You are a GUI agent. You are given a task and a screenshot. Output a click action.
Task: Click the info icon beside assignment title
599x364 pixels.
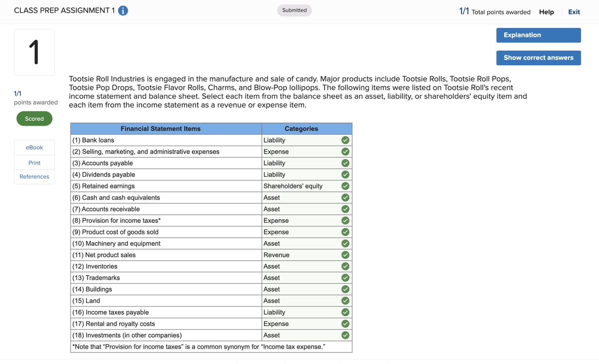click(123, 10)
